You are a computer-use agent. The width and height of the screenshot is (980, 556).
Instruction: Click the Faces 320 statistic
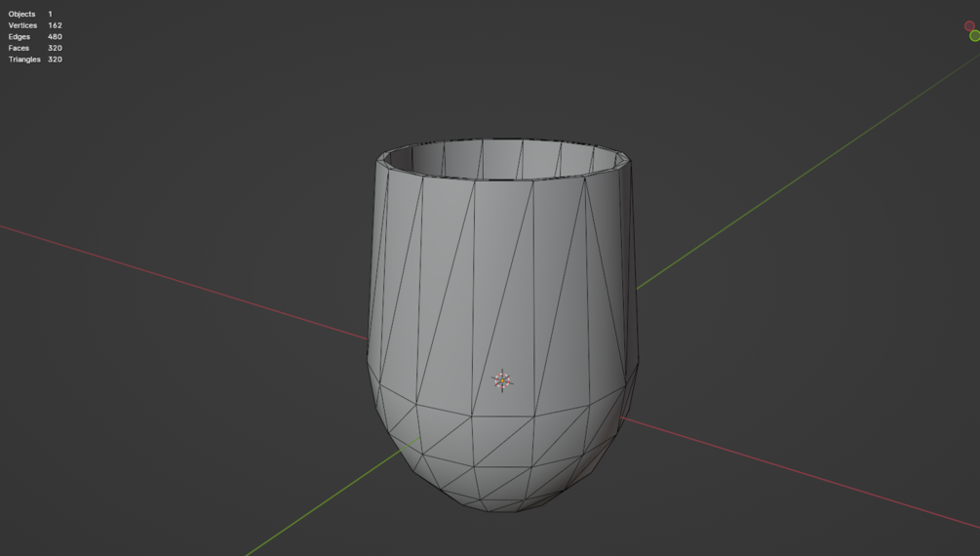[x=35, y=48]
